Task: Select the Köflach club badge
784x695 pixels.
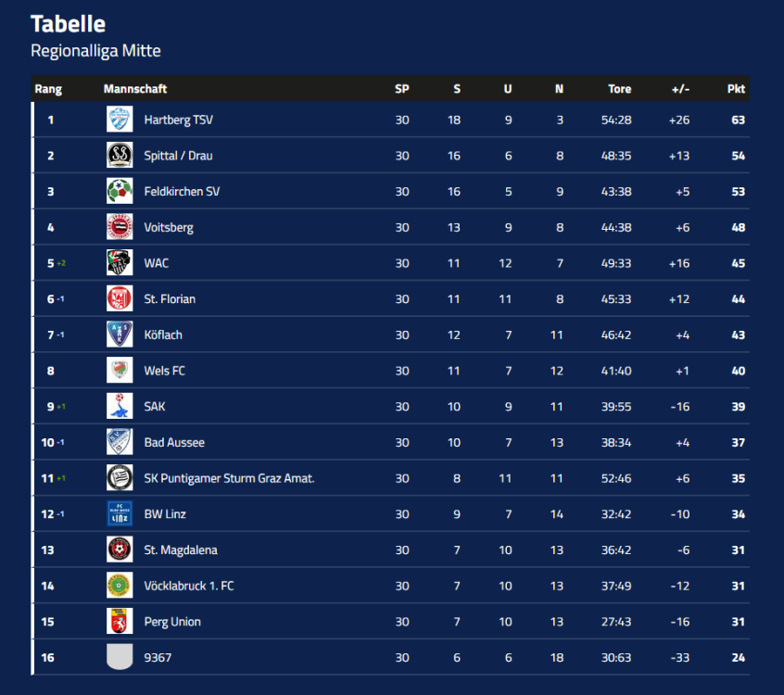Action: click(120, 335)
